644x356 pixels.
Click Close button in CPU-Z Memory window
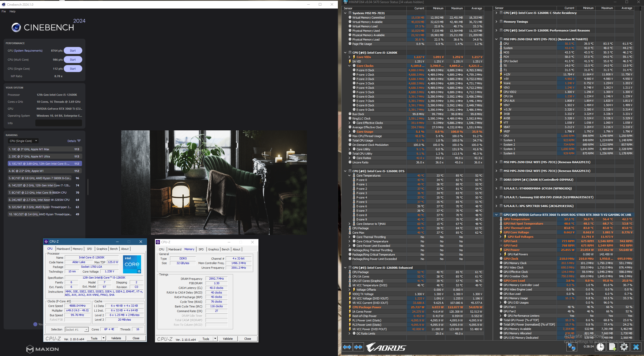[248, 339]
